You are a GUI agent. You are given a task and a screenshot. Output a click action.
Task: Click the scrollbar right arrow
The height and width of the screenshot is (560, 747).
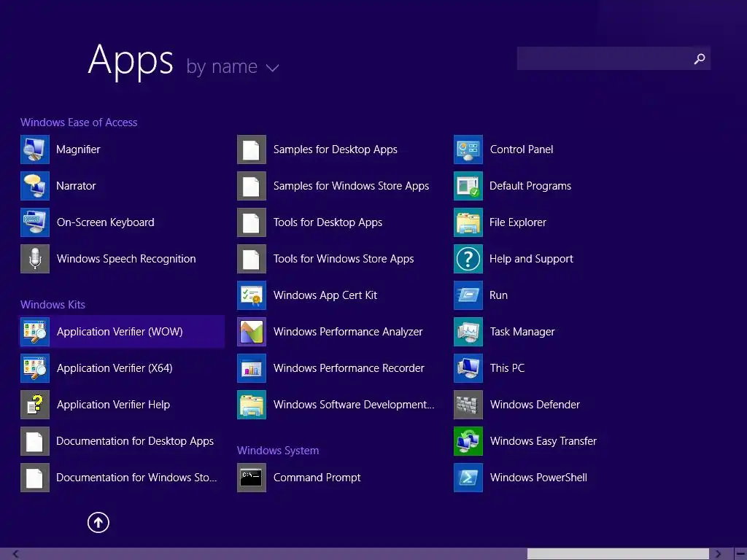point(718,554)
